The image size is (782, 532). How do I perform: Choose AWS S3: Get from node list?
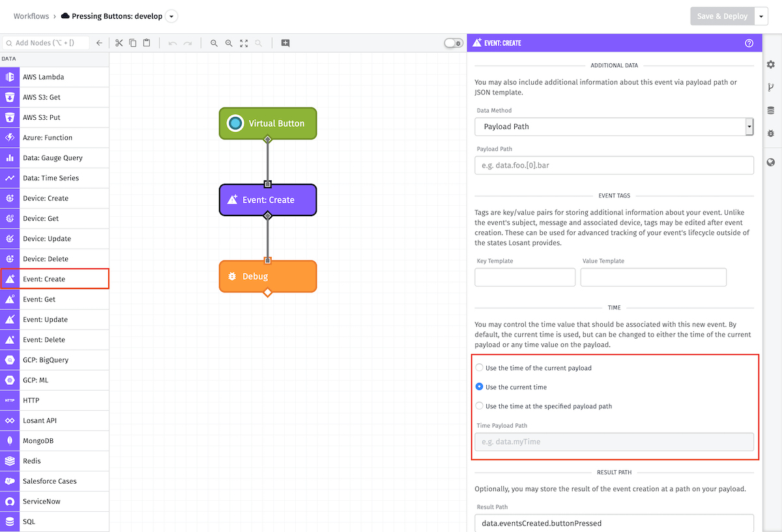pyautogui.click(x=55, y=97)
